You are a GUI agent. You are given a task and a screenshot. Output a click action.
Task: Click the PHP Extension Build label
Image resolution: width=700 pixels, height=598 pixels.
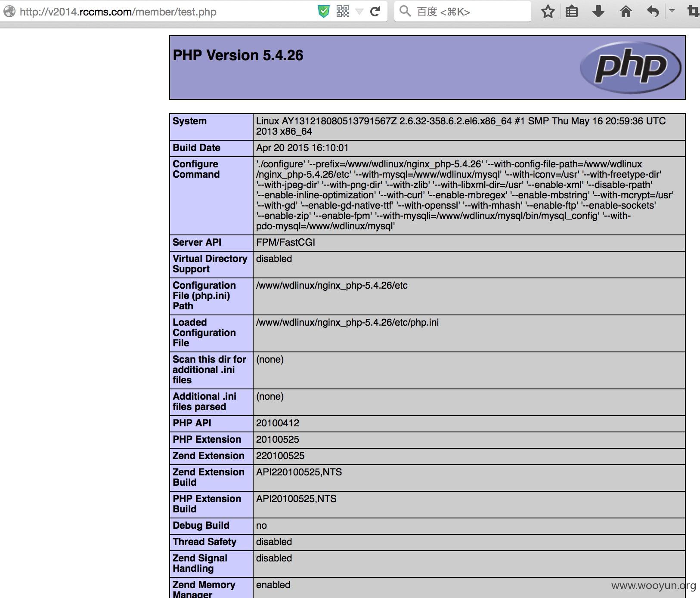207,504
